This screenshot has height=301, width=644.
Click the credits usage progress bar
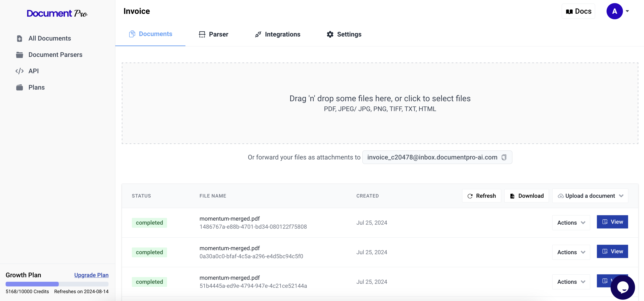(57, 284)
